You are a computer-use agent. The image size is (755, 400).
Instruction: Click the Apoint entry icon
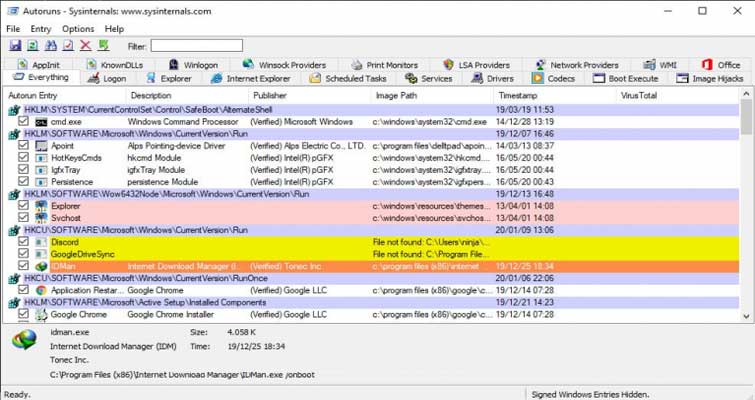[x=41, y=146]
